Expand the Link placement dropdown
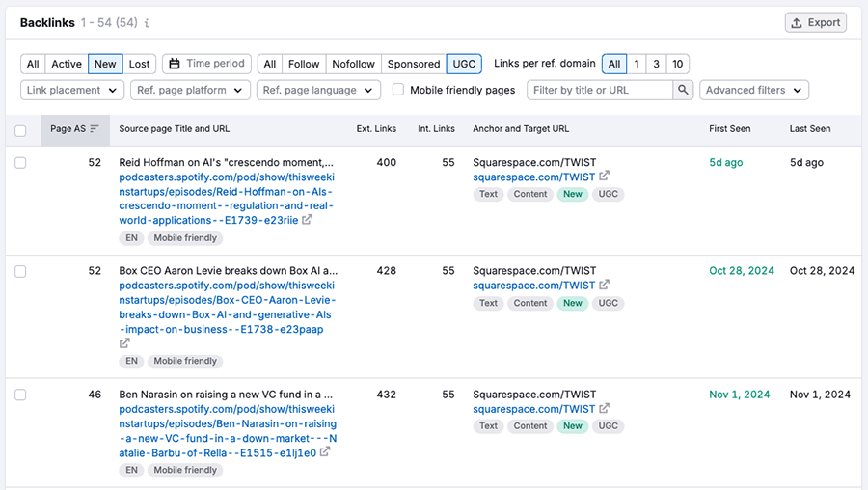 (x=72, y=91)
